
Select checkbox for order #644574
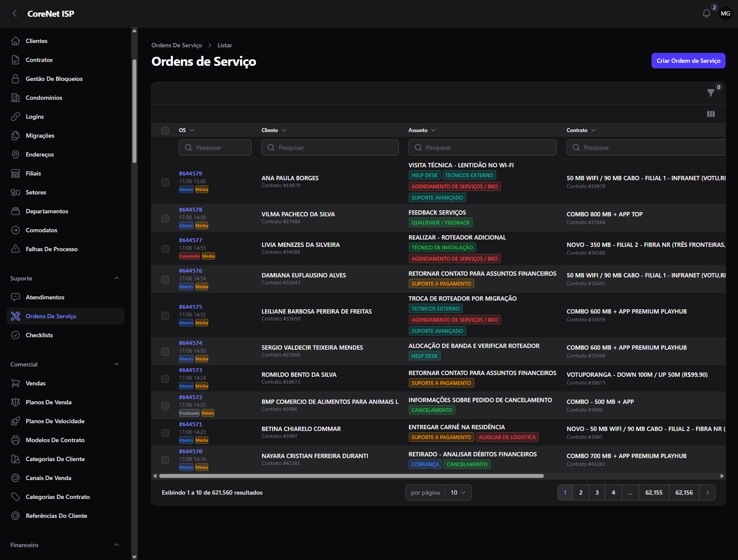(x=165, y=352)
